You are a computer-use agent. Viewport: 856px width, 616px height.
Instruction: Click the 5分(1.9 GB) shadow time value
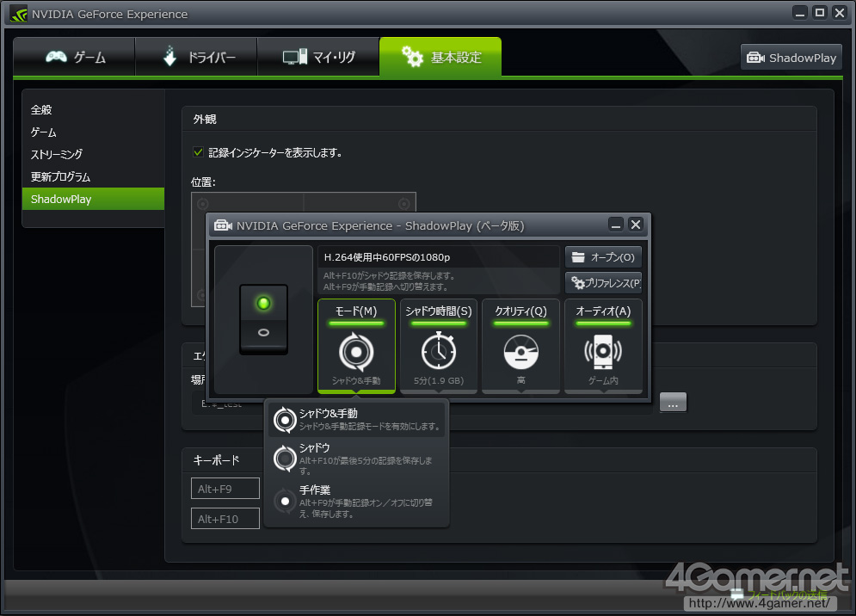click(439, 380)
